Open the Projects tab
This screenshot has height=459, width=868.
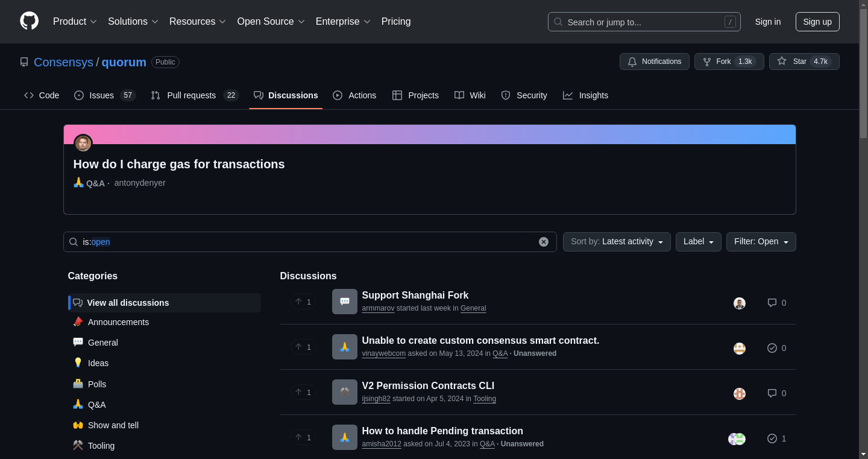[415, 95]
